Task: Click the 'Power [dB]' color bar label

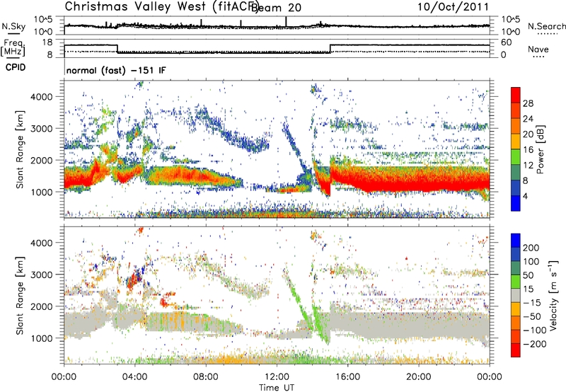Action: [541, 149]
